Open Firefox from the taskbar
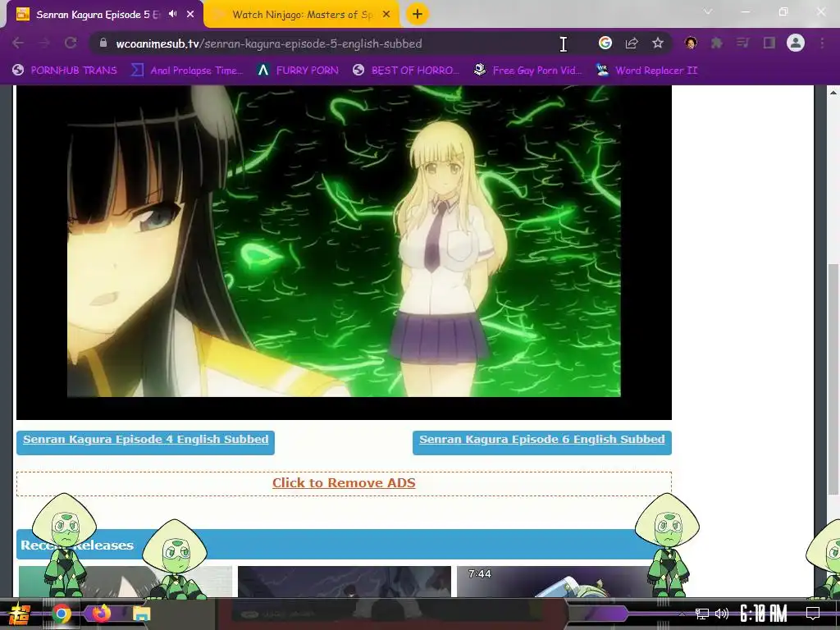 pos(101,612)
